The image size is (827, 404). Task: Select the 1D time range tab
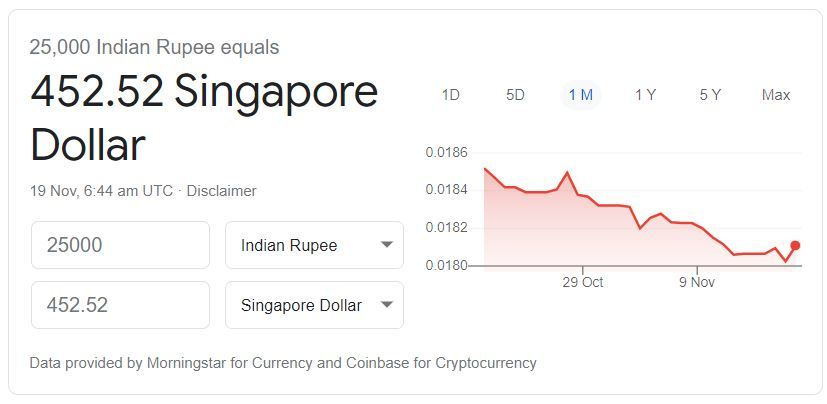(450, 95)
